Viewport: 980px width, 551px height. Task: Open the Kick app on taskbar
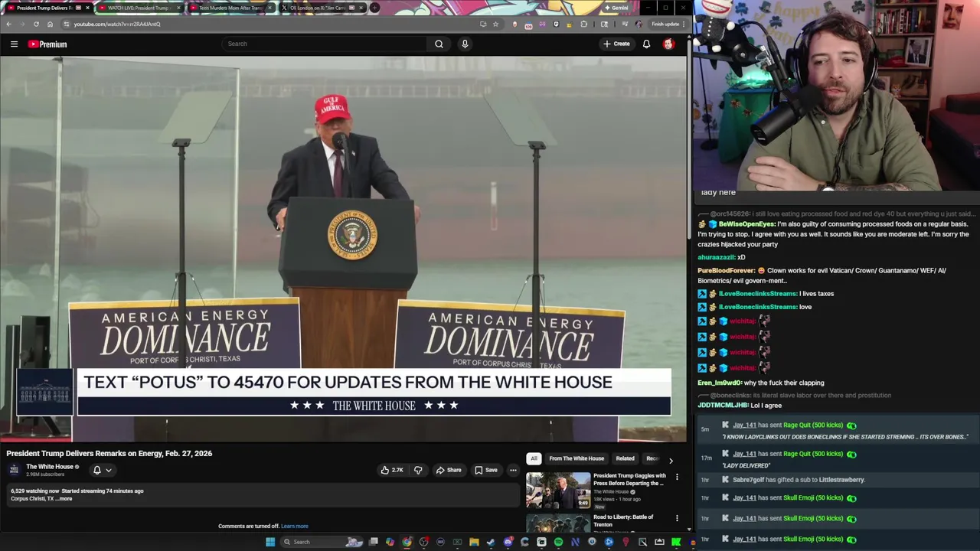[676, 542]
